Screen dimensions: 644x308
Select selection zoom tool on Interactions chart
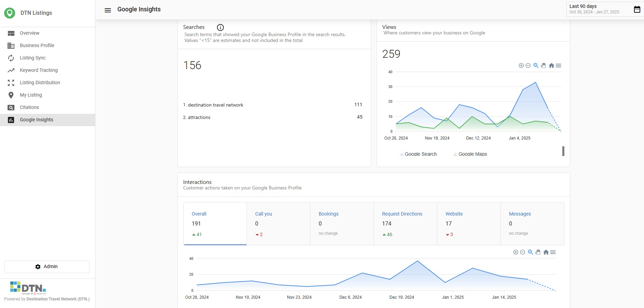530,252
